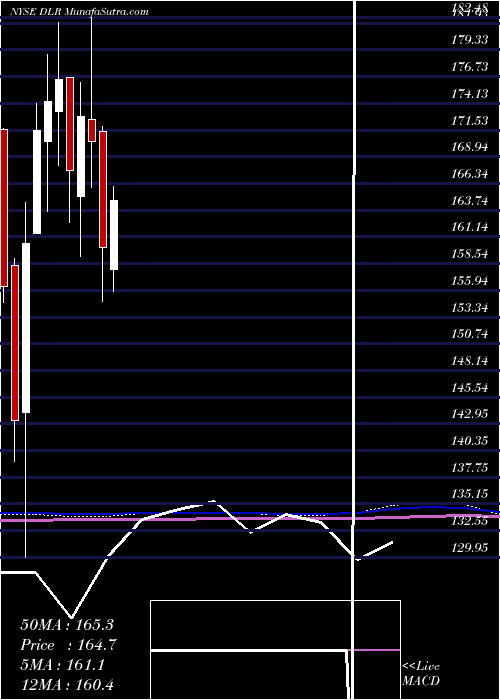Select the 145.54 price axis label
Viewport: 500px width, 700px height.
coord(468,388)
